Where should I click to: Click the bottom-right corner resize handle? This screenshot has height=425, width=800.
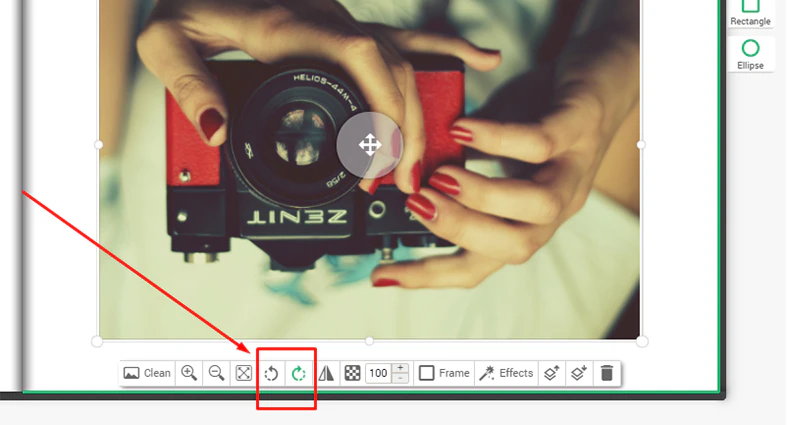[642, 341]
